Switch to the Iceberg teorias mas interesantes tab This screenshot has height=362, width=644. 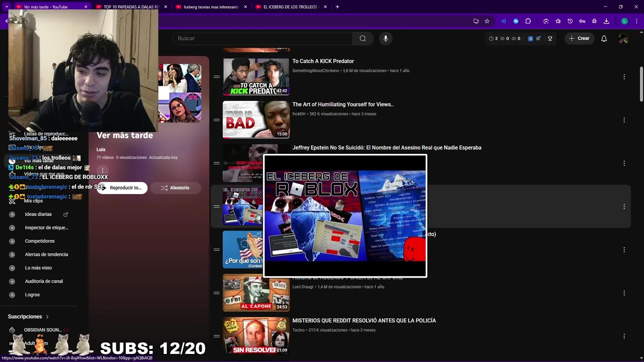point(211,7)
